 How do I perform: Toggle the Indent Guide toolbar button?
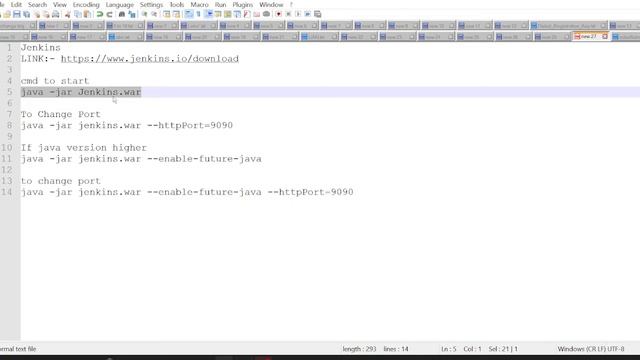[209, 14]
